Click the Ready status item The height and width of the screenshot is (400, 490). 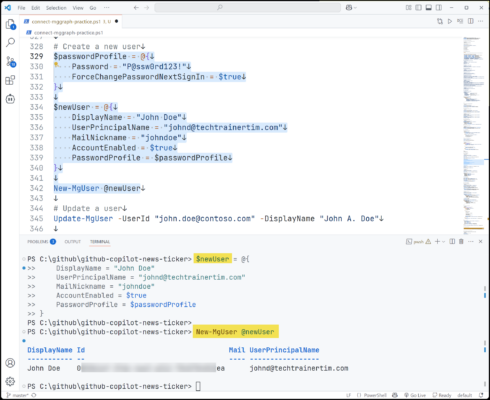(442, 395)
